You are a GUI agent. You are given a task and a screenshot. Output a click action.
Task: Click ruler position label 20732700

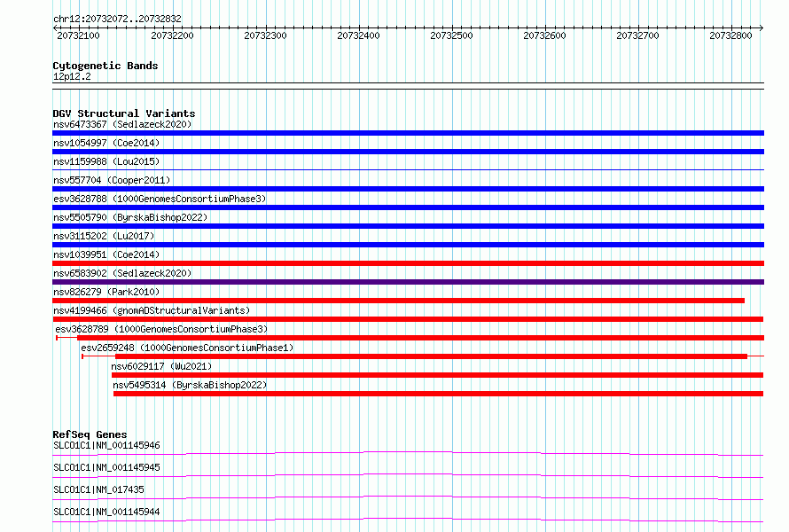click(637, 35)
